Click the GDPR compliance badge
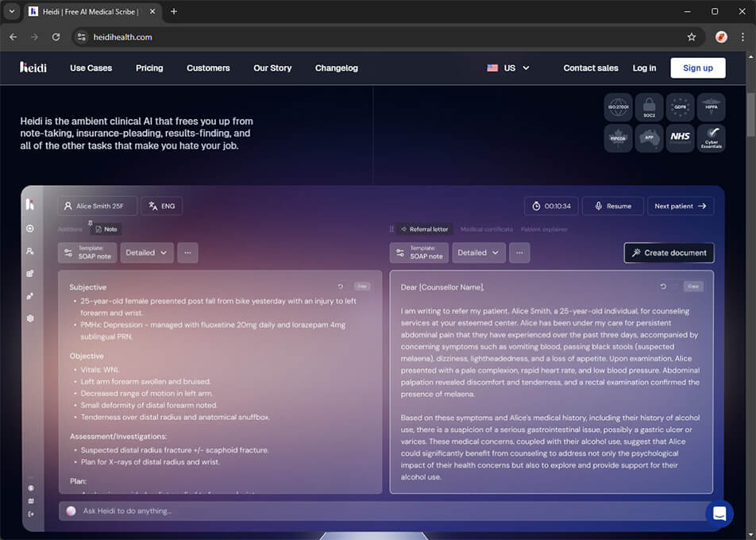Screen dimensions: 756x540 680,107
